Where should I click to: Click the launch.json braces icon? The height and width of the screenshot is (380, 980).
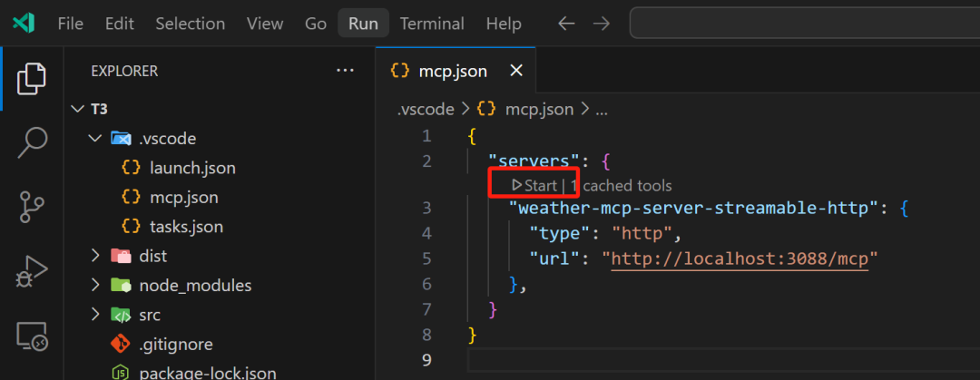132,168
